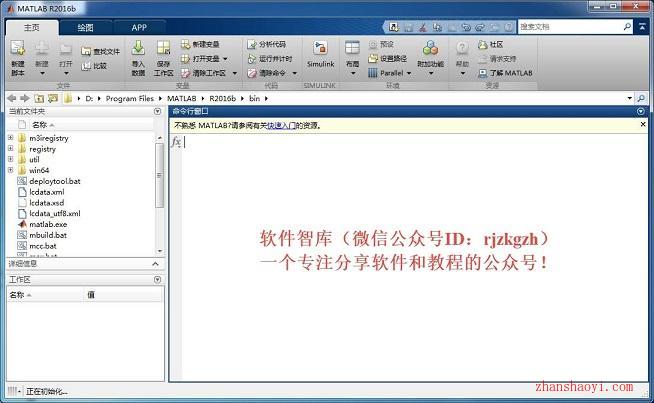Screen dimensions: 654x403
Task: Click 了解 MATLAB (Learn MATLAB) icon
Action: point(483,73)
